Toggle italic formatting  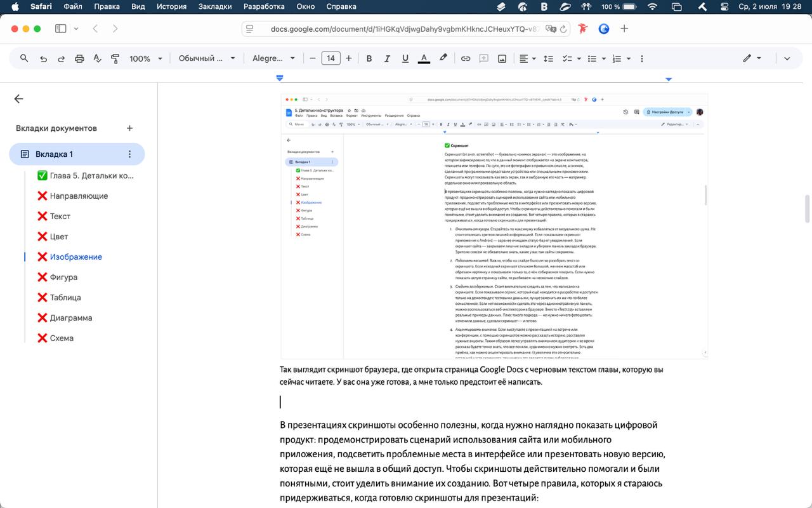click(x=387, y=58)
